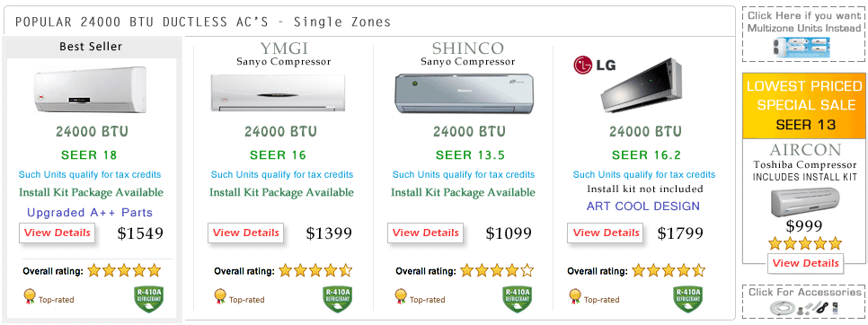Click star rating of the SHINCO unit
The height and width of the screenshot is (325, 868).
point(497,271)
